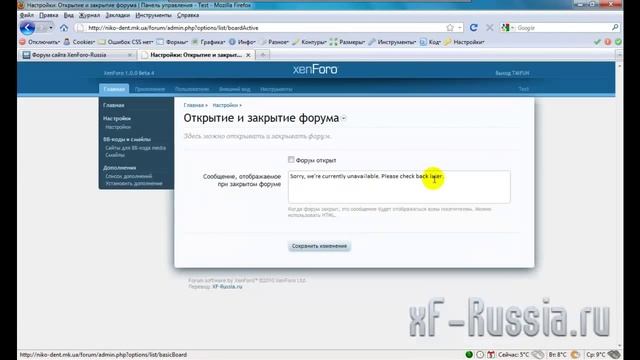Click the green checkmark validation icon
640x360 pixels.
597,42
